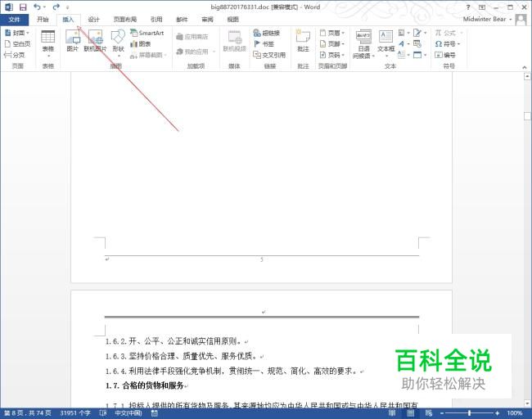Image resolution: width=532 pixels, height=419 pixels.
Task: Click the Help question mark icon
Action: click(x=468, y=7)
